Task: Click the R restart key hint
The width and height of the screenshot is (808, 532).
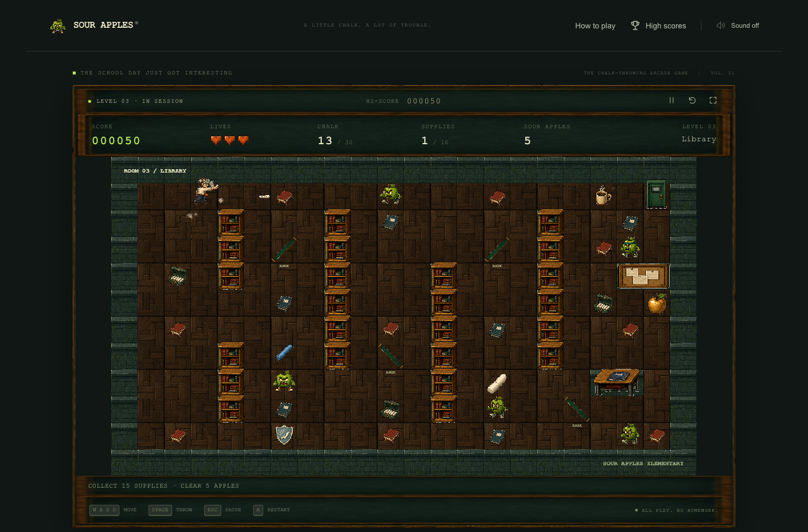Action: (x=258, y=510)
